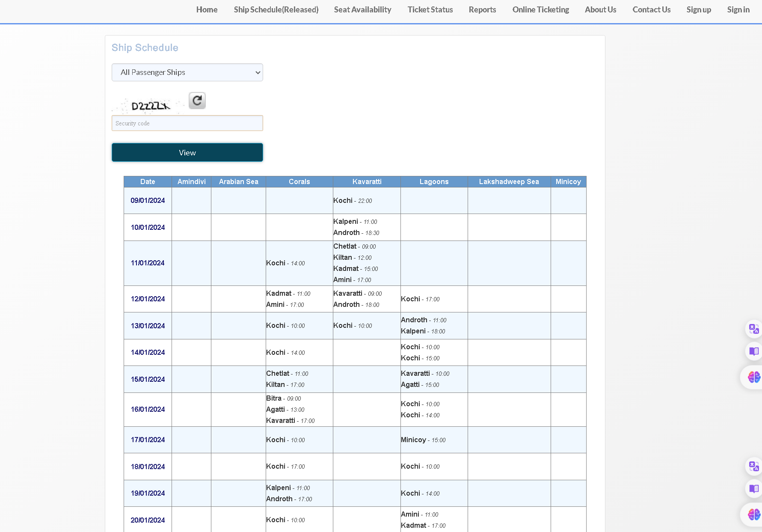Select the date 09/01/2024
The image size is (762, 532).
(148, 200)
